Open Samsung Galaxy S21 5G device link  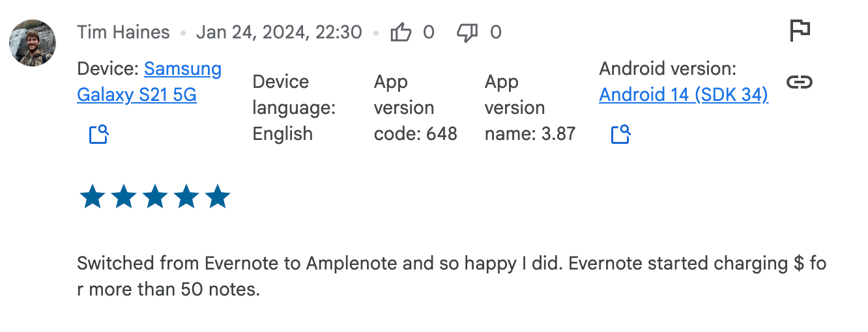[149, 82]
